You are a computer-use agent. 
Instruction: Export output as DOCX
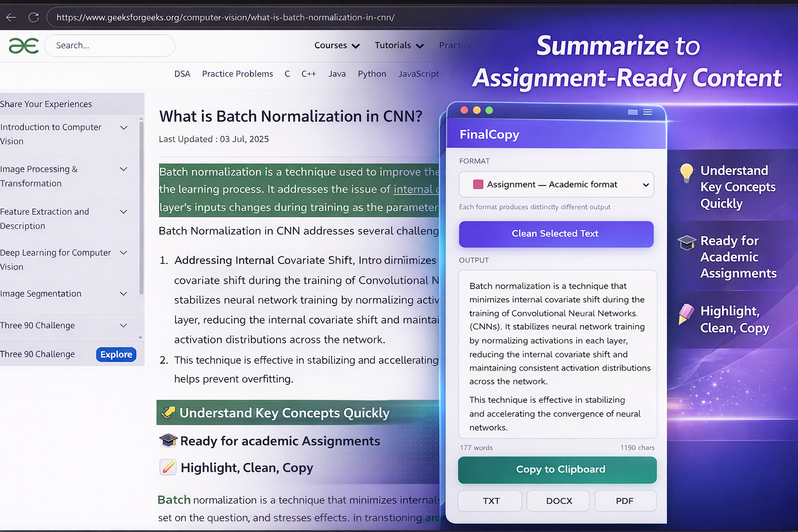click(558, 501)
